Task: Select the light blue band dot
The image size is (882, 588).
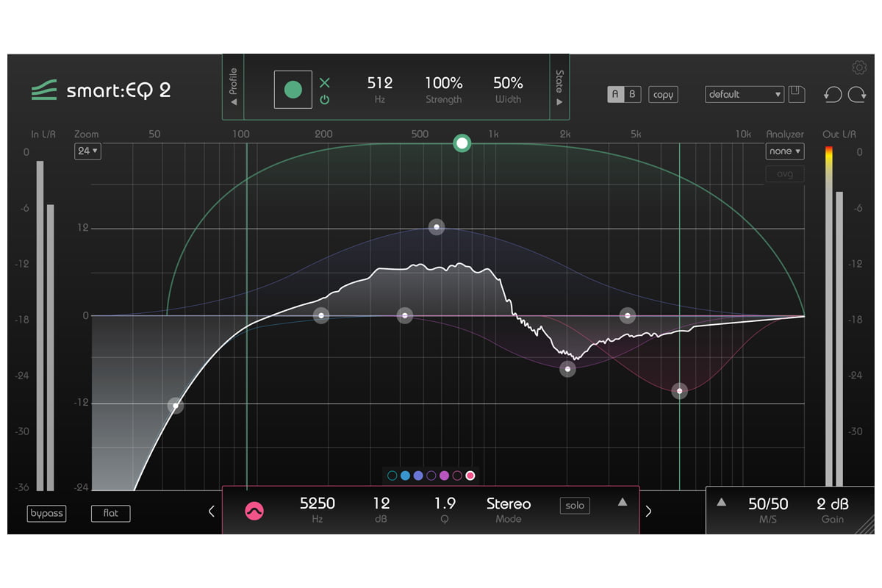Action: tap(405, 476)
